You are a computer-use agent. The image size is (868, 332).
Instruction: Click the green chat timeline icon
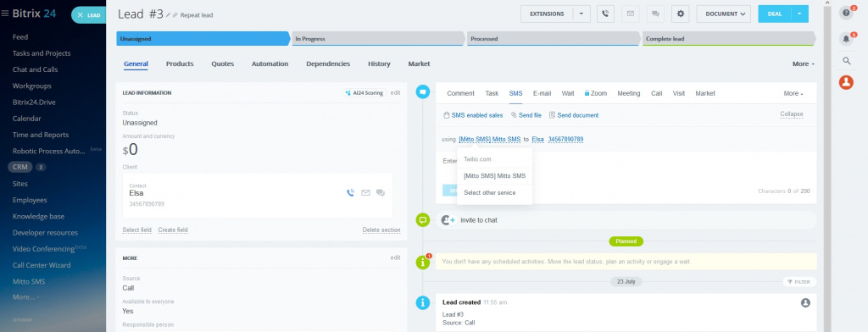click(422, 219)
